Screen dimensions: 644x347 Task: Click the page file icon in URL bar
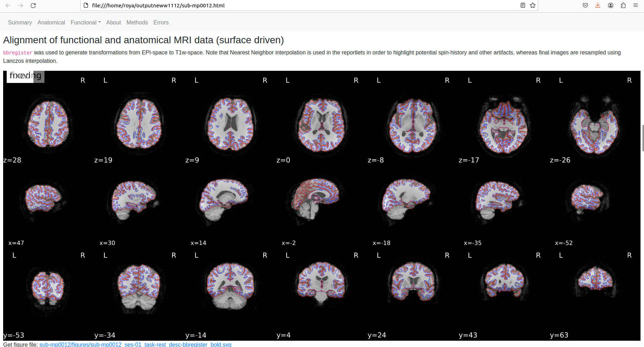coord(86,5)
